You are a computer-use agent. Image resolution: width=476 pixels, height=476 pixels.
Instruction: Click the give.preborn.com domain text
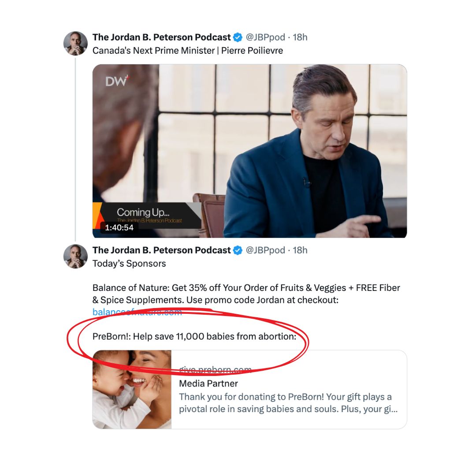(215, 370)
